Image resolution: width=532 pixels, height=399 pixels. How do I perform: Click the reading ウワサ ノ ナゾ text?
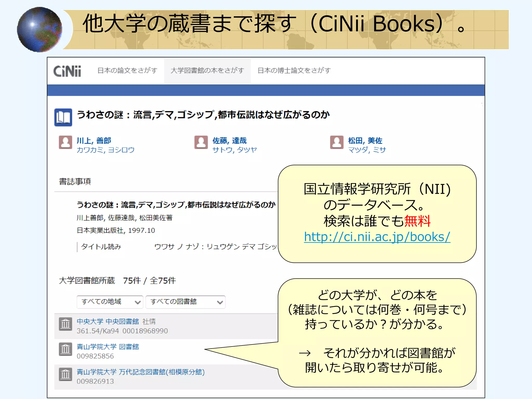216,247
